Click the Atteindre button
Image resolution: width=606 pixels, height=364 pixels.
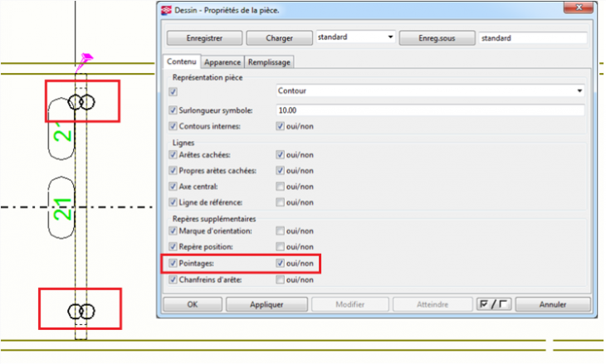[x=433, y=304]
